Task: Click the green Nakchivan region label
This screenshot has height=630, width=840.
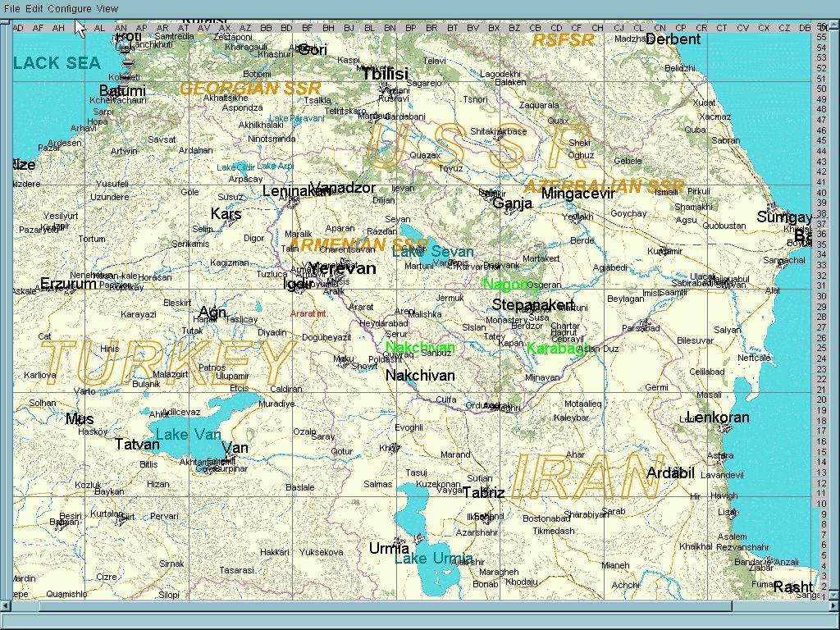Action: (x=420, y=347)
